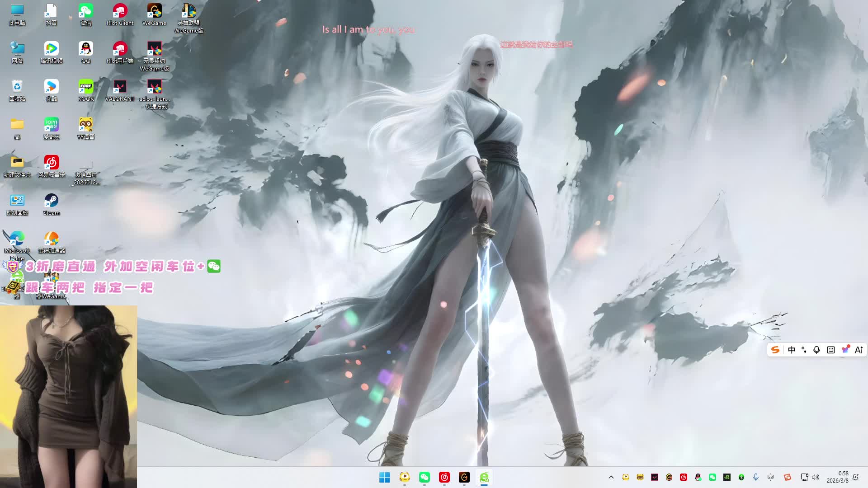This screenshot has width=868, height=488.
Task: Open Sogou on-screen keyboard button
Action: point(831,350)
